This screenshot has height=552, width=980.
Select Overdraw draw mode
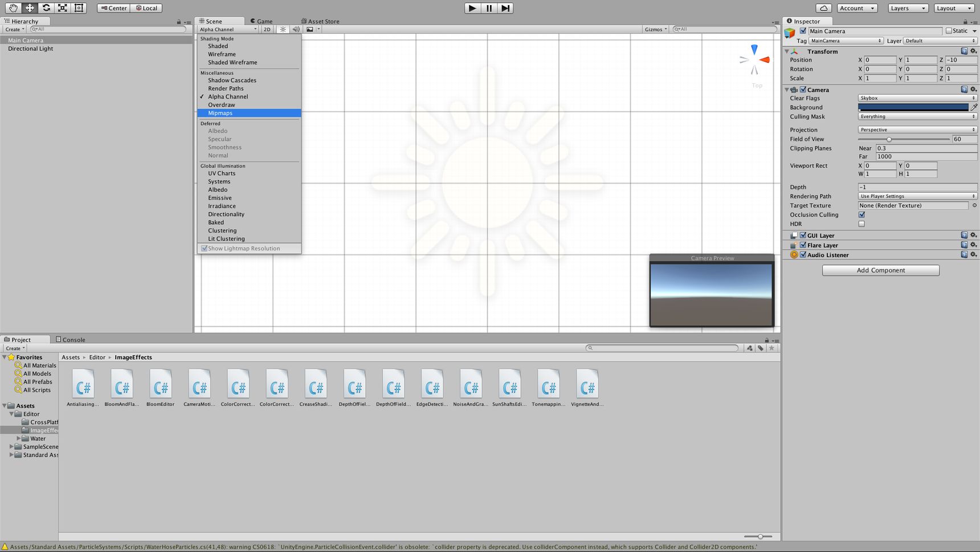click(249, 105)
